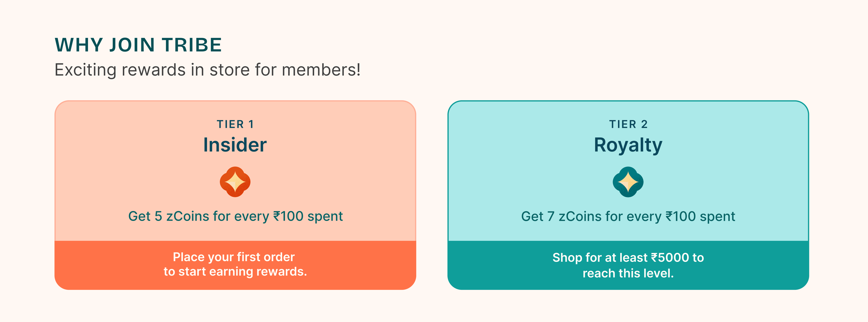The width and height of the screenshot is (868, 322).
Task: Click the 'Place your first order' orange banner
Action: tap(235, 265)
